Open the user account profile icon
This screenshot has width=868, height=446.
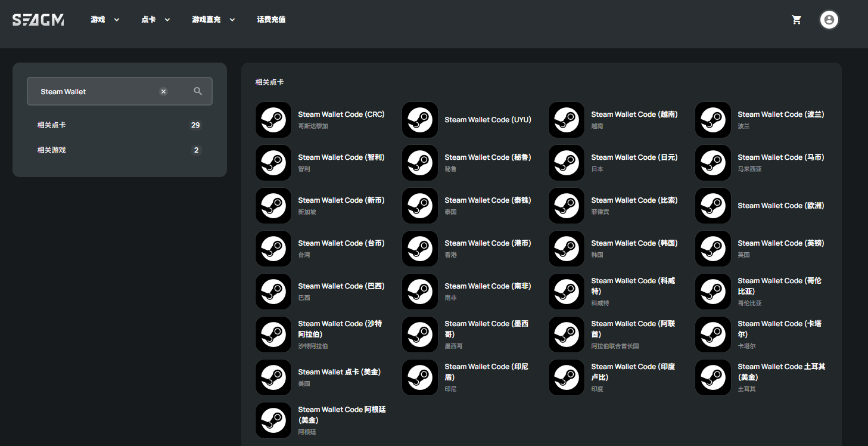pyautogui.click(x=829, y=20)
